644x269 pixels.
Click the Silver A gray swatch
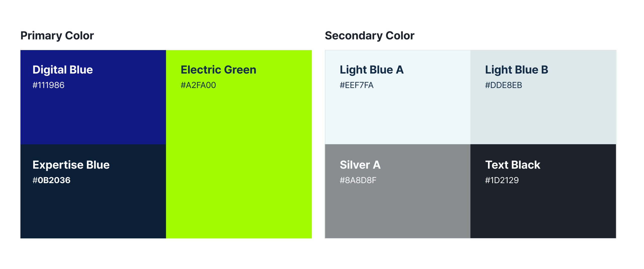point(397,209)
